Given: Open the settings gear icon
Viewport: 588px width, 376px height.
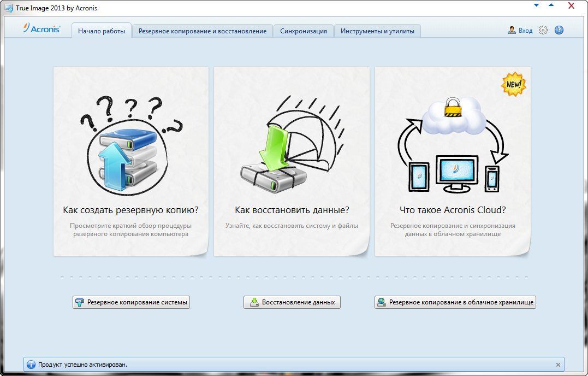Looking at the screenshot, I should tap(543, 31).
